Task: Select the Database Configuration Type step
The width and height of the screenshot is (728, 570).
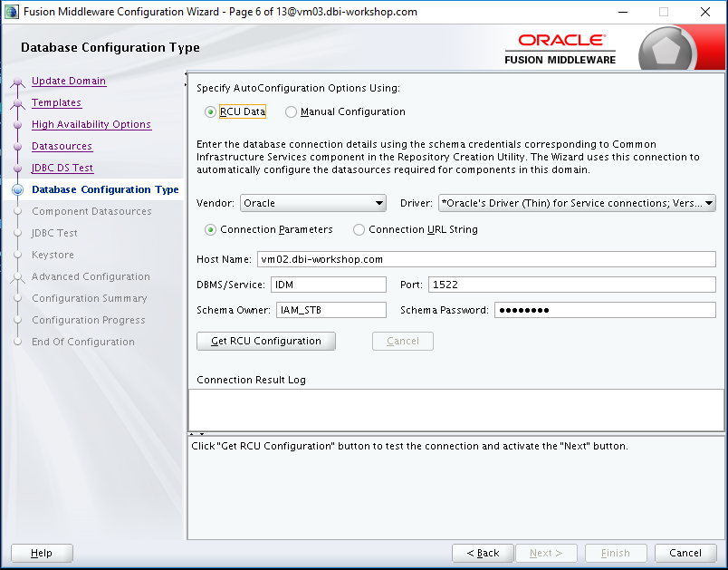Action: click(x=105, y=189)
